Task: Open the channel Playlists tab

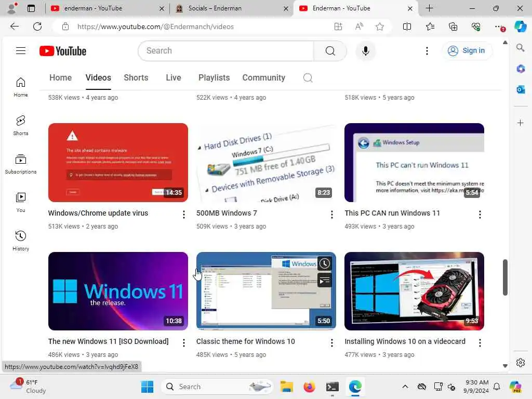Action: [214, 78]
